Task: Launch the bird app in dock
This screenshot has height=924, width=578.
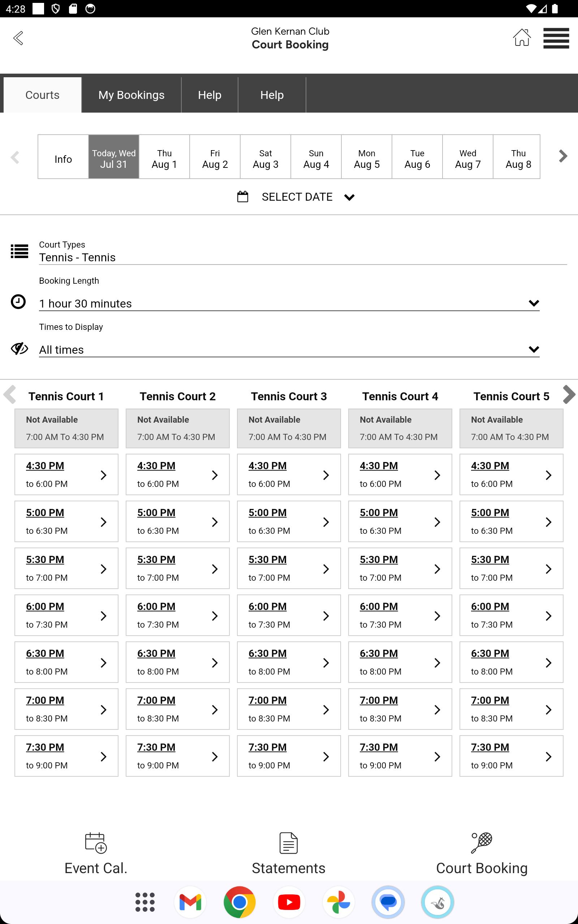Action: pos(437,902)
